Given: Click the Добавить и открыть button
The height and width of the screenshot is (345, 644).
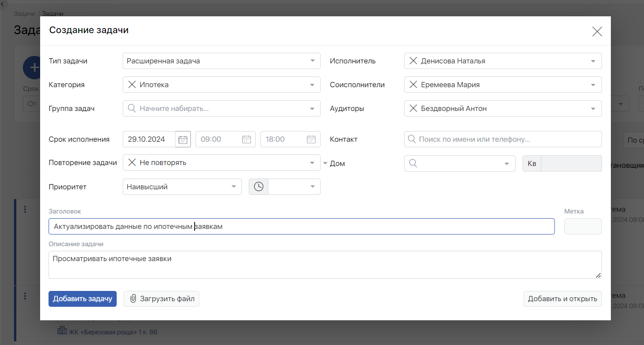Looking at the screenshot, I should tap(562, 299).
